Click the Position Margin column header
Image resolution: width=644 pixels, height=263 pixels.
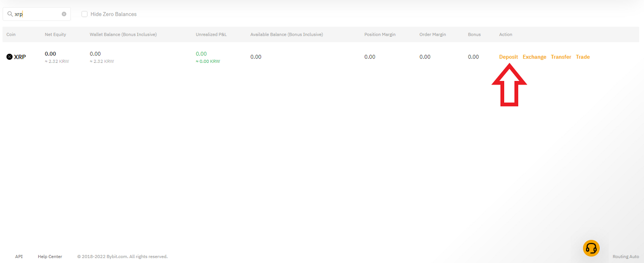coord(380,34)
